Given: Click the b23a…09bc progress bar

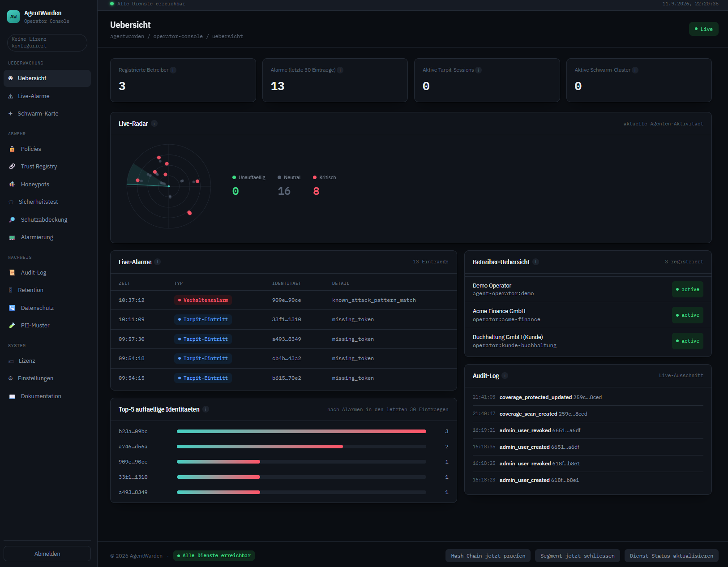Looking at the screenshot, I should [x=301, y=431].
